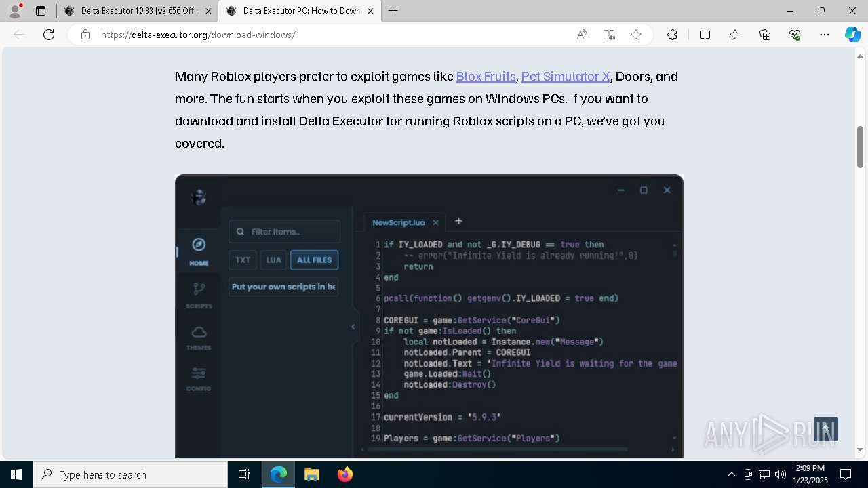The width and height of the screenshot is (868, 488).
Task: Click the scrollbar up arrow
Action: pyautogui.click(x=860, y=56)
